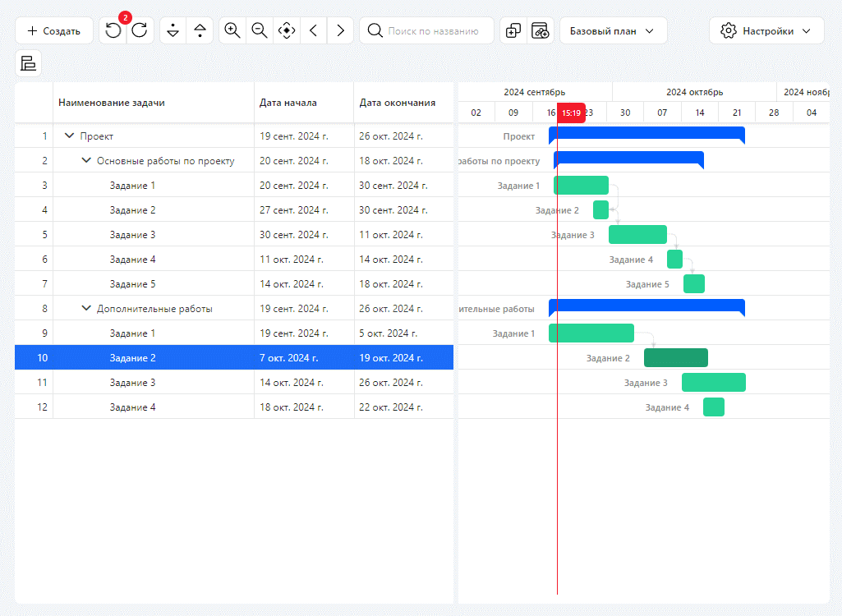Viewport: 842px width, 616px height.
Task: Click the calendar link icon
Action: coord(541,30)
